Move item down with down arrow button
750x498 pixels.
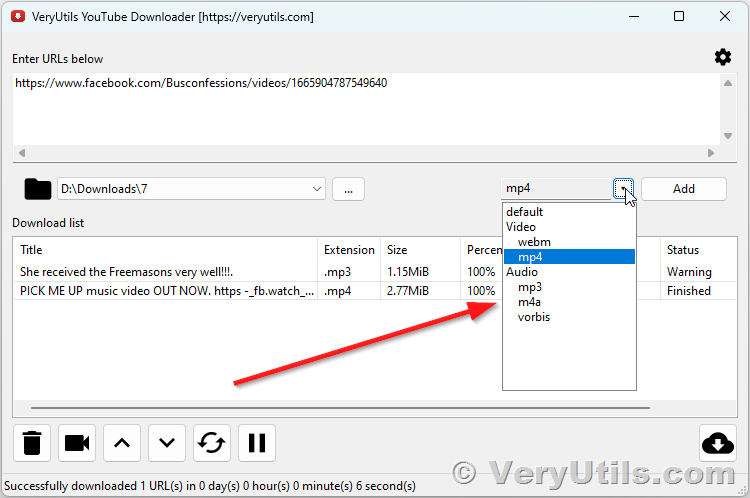[167, 443]
